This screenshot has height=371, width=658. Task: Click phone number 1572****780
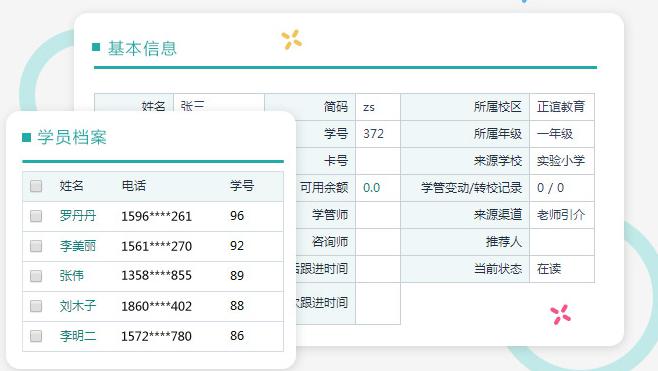157,336
